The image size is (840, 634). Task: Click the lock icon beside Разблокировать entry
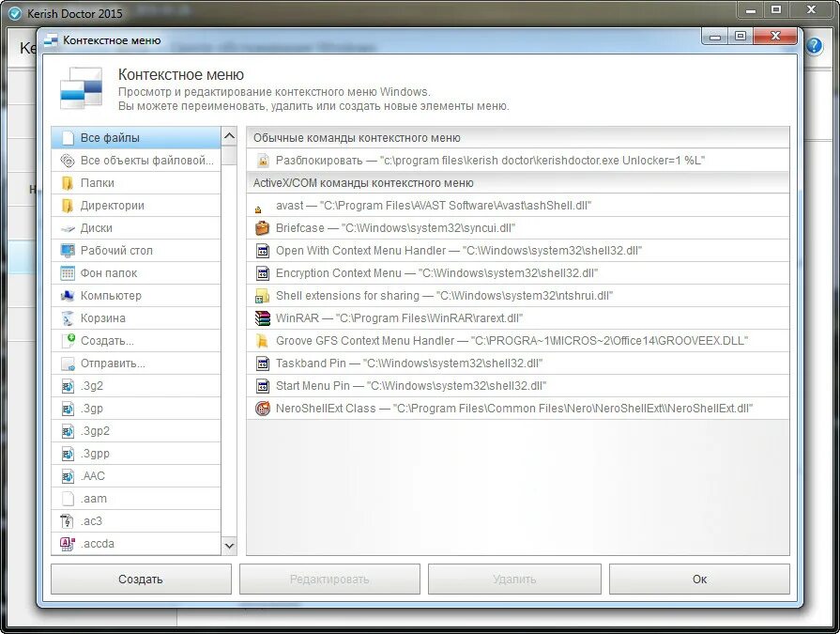coord(263,161)
